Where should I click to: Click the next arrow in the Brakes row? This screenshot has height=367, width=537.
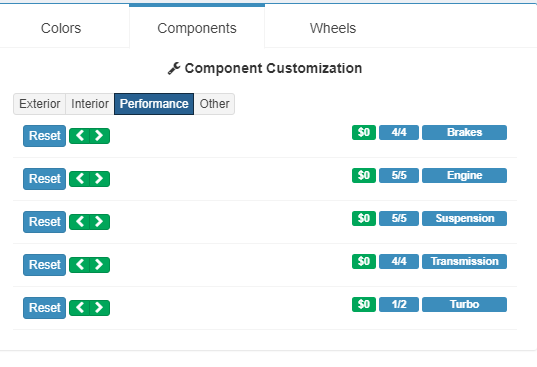[x=100, y=136]
